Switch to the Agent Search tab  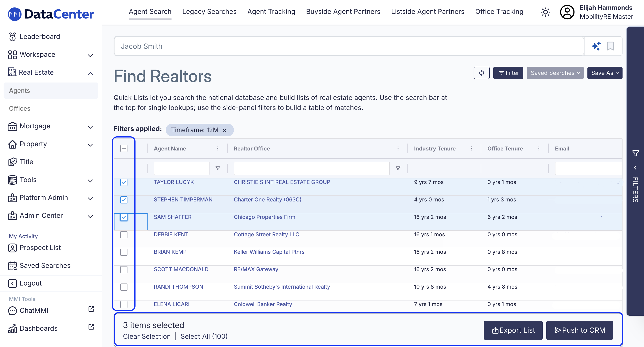(150, 12)
